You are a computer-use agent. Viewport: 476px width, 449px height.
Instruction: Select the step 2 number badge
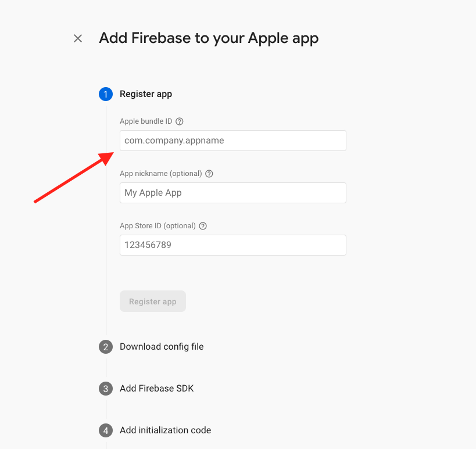pyautogui.click(x=106, y=347)
